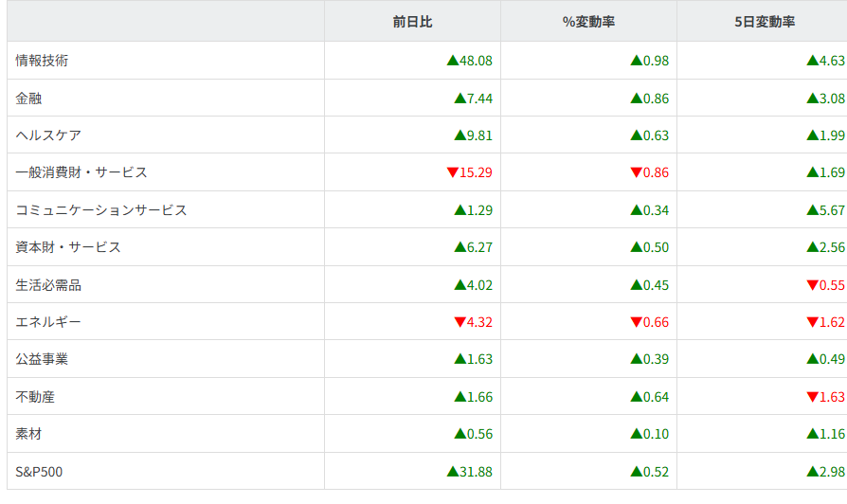This screenshot has width=847, height=504.
Task: Click green up arrow beside 5.67
Action: click(x=812, y=210)
